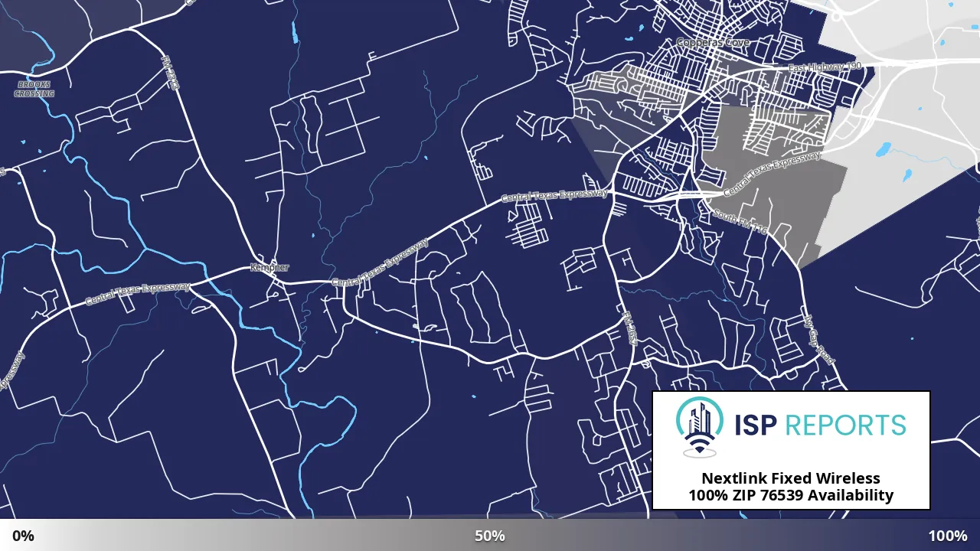Click the ISP Reports building-and-wifi logo icon
Screen dimensions: 980x551
(x=701, y=428)
